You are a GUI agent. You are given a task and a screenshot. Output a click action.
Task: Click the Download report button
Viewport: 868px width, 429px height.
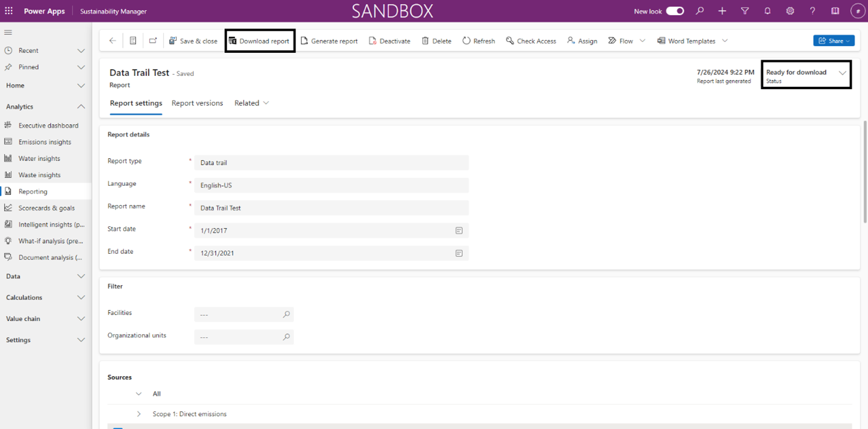(259, 41)
